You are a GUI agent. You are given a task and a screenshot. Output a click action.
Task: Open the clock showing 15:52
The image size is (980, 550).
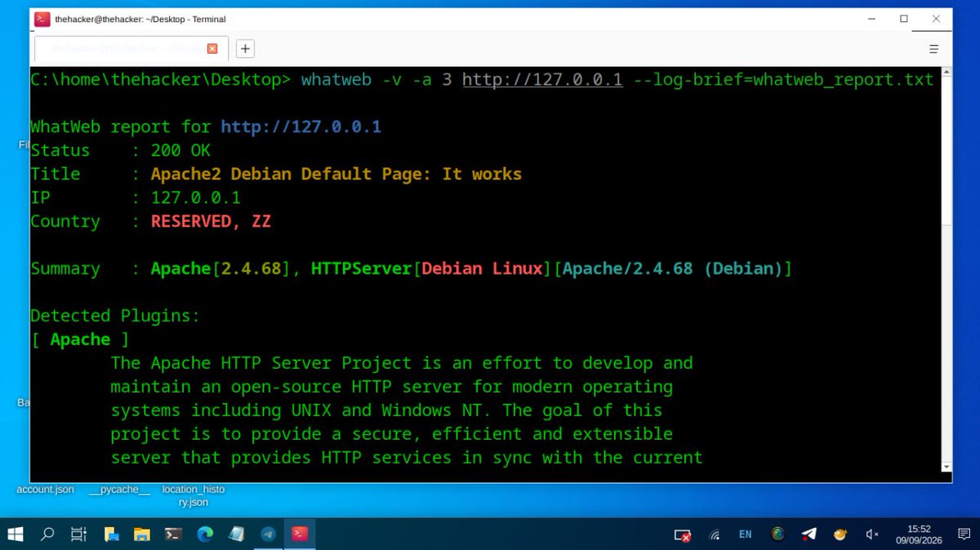919,534
